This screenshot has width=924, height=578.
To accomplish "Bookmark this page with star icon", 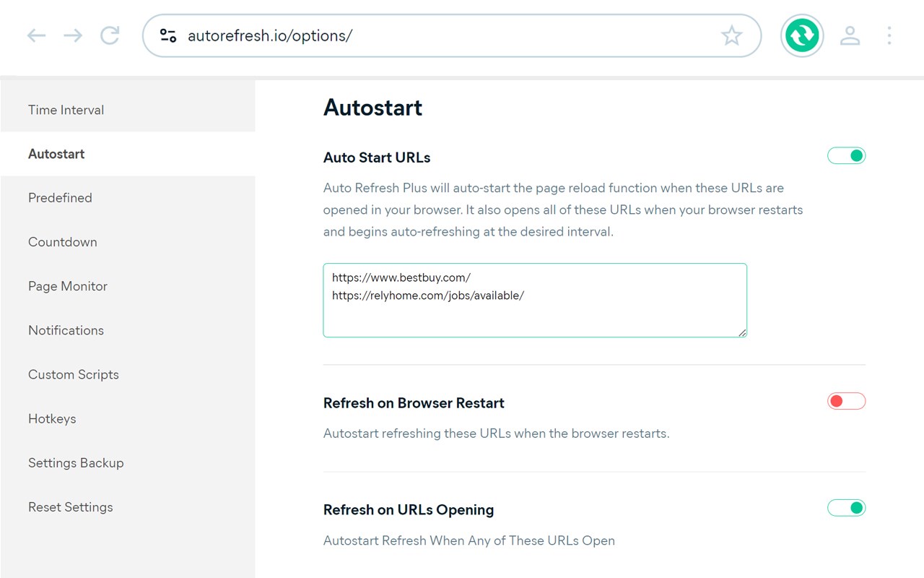I will [731, 35].
